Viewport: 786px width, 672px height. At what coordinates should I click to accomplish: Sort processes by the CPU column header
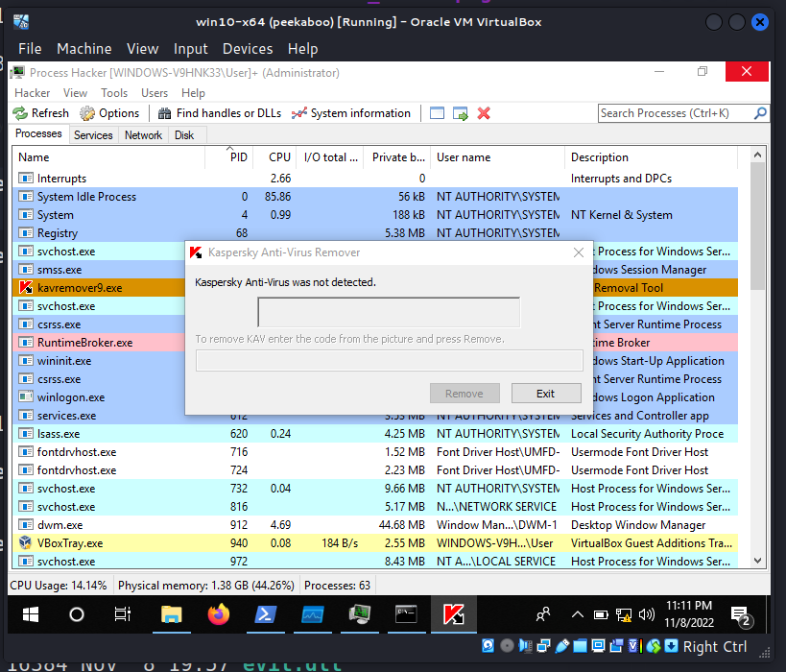point(274,157)
